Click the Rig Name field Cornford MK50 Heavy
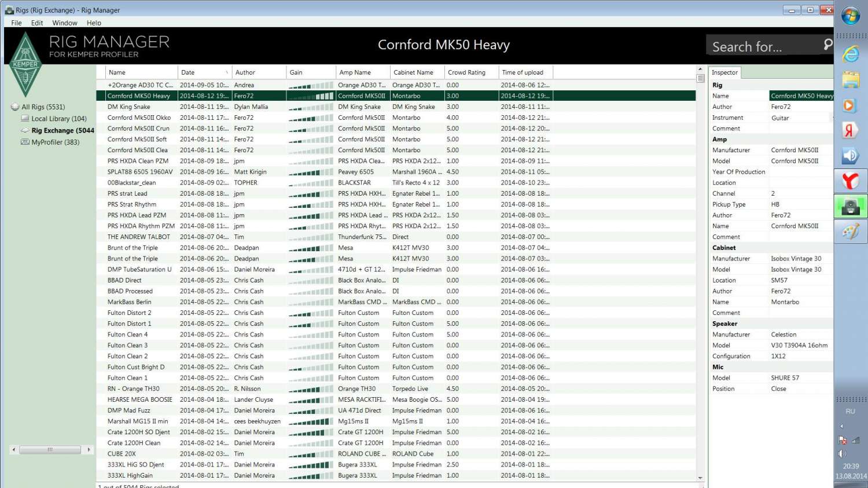 [x=801, y=96]
